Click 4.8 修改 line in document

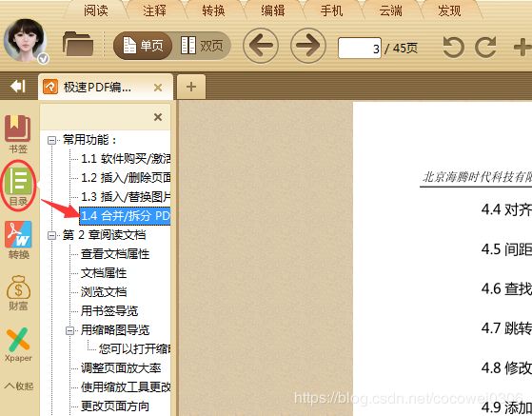tap(506, 367)
